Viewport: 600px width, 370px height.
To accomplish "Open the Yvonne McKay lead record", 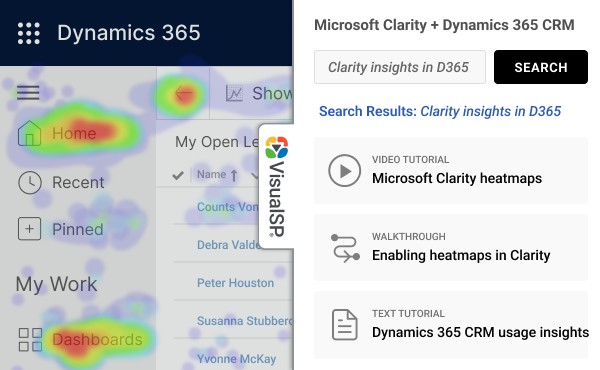I will [x=236, y=359].
